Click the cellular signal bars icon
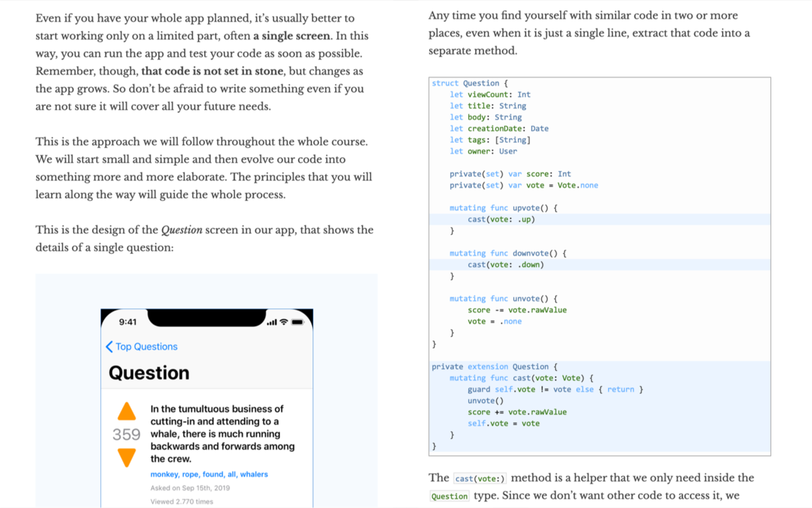Screen dimensions: 812x508 pos(272,323)
